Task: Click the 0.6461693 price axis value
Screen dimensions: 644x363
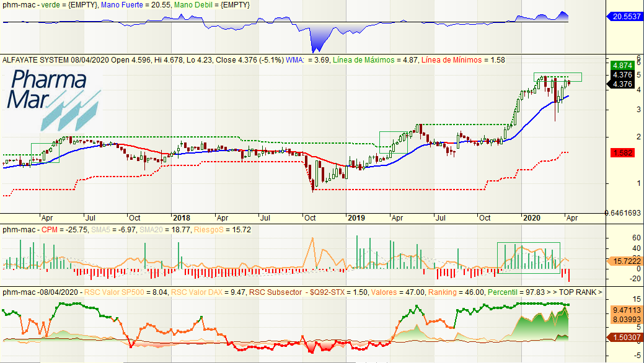Action: pos(624,212)
